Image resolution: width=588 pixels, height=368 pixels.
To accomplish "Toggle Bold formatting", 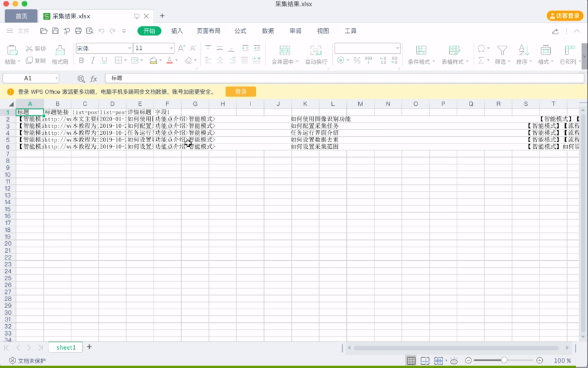I will click(82, 61).
